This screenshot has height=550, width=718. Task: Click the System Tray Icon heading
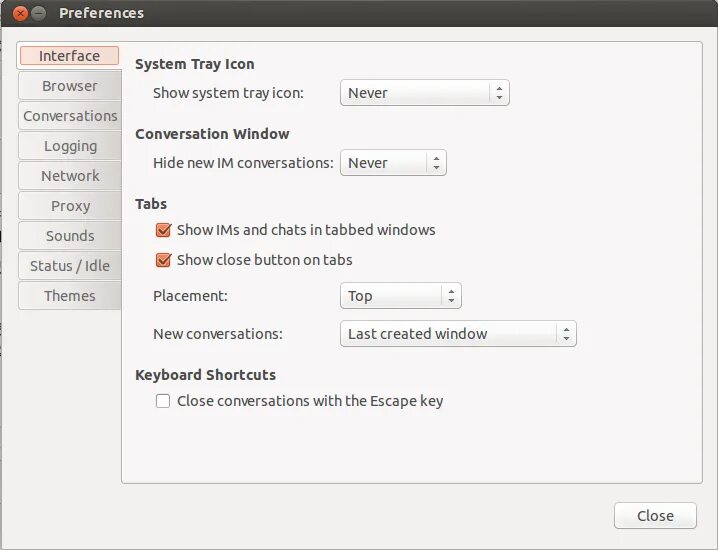[195, 64]
